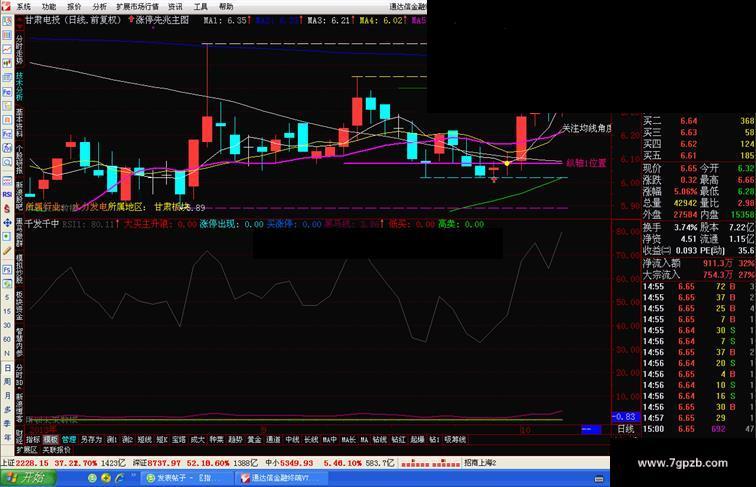Screen dimensions: 756x487
Task: Select the 季 quarterly period button
Action: coord(7,424)
